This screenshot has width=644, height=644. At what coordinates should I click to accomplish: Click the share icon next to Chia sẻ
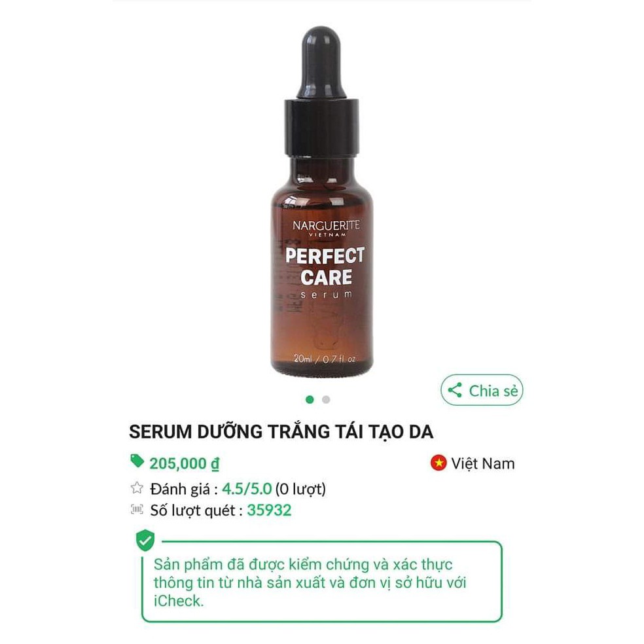point(455,390)
